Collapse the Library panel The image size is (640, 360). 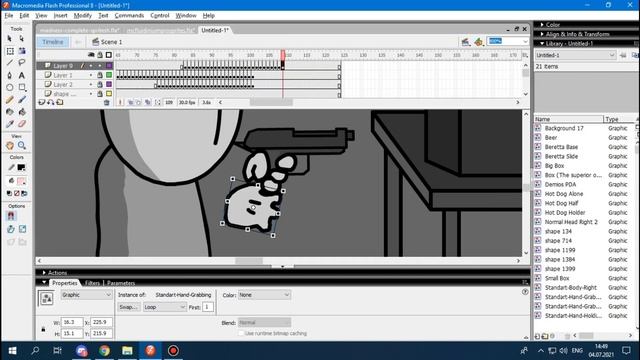[x=542, y=44]
